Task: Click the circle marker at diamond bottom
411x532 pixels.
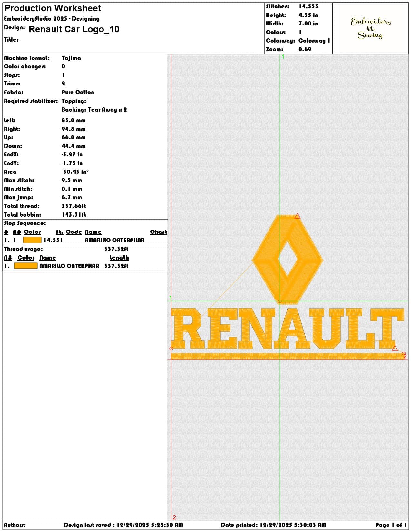Action: [x=279, y=301]
